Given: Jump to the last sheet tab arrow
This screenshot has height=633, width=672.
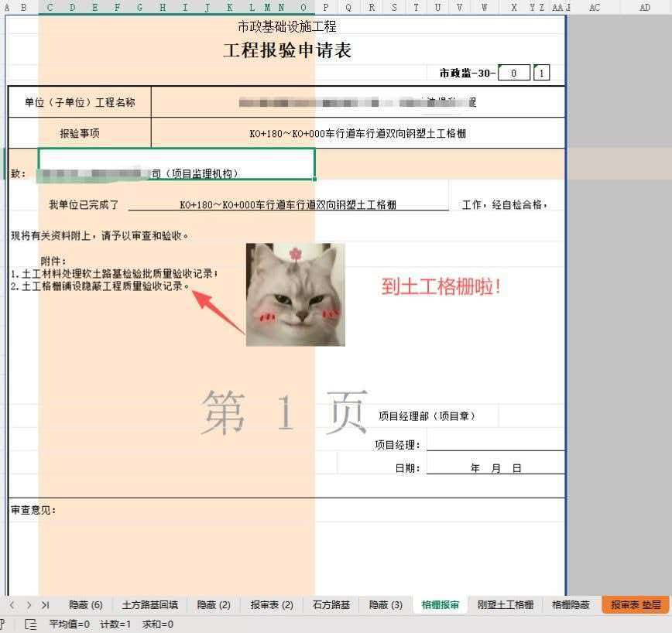Looking at the screenshot, I should coord(46,604).
